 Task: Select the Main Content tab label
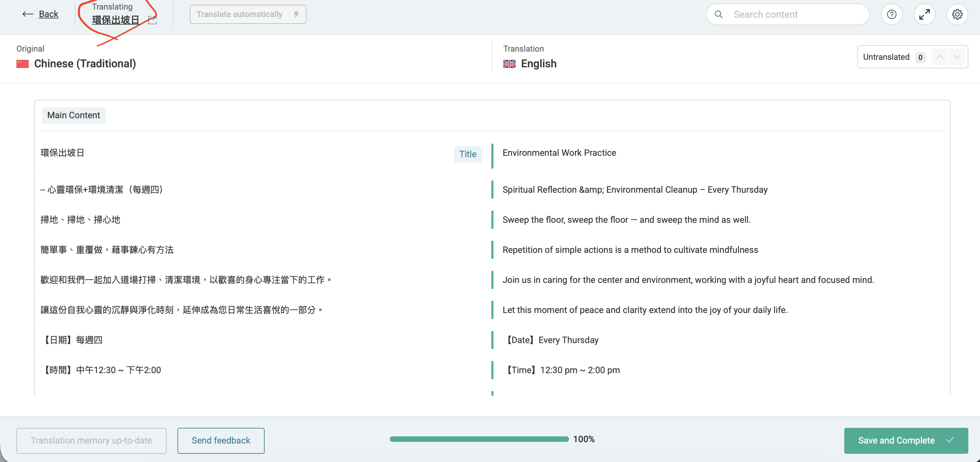tap(74, 115)
